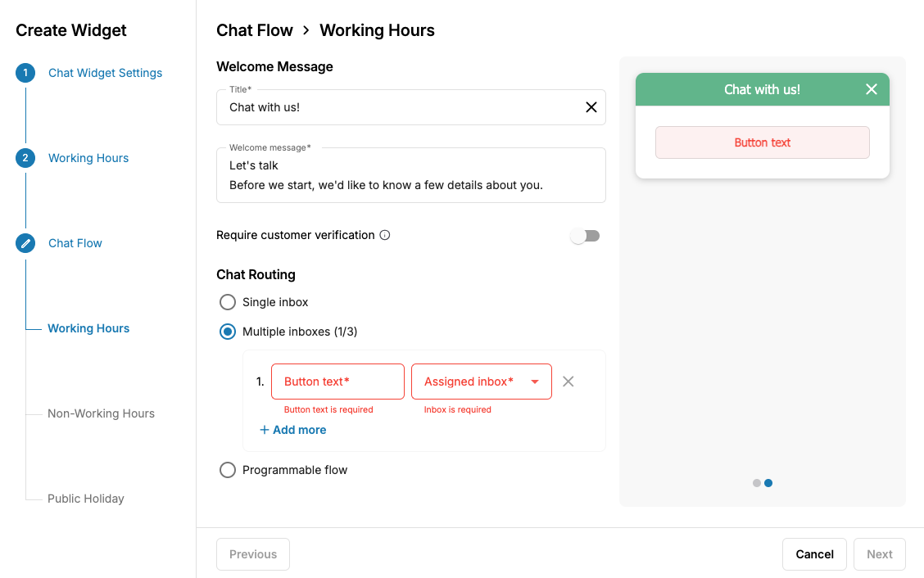Viewport: 924px width, 578px height.
Task: Open Non-Working Hours in sidebar
Action: click(x=101, y=413)
